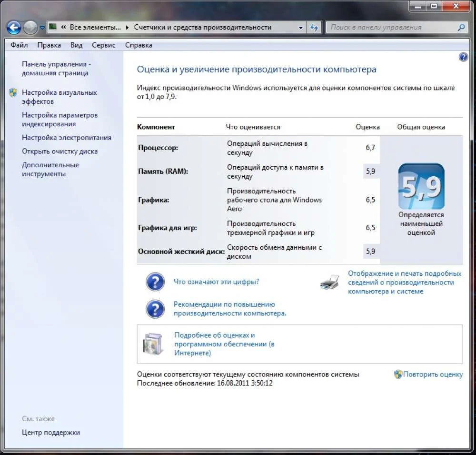Viewport: 476px width, 455px height.
Task: Open 'Что означают эти цифры?' link
Action: pyautogui.click(x=216, y=282)
